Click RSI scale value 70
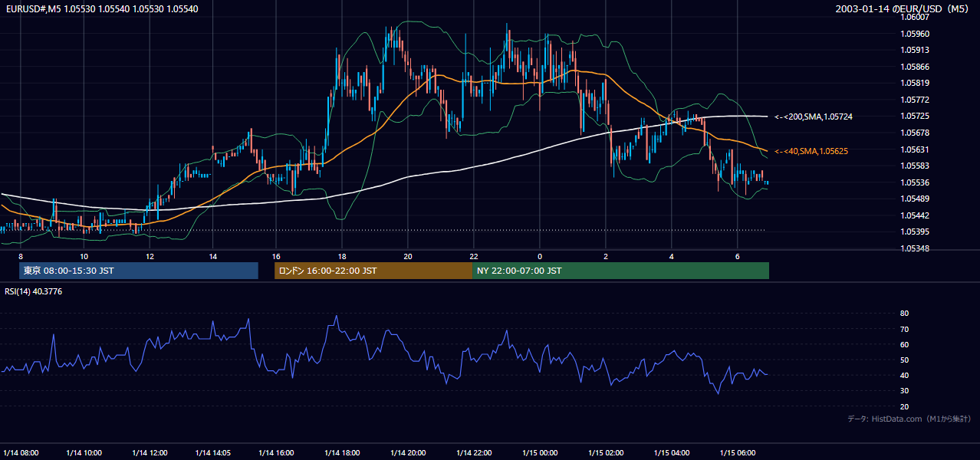 pos(904,329)
